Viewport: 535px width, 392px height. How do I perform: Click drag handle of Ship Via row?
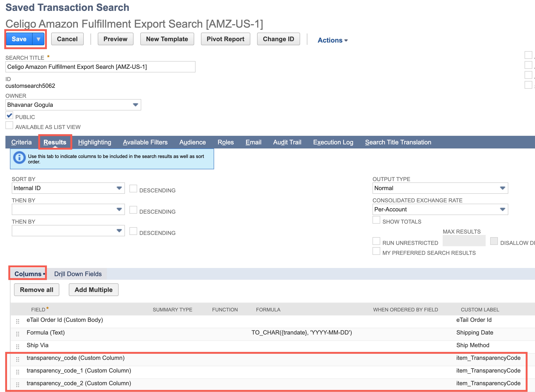[18, 347]
